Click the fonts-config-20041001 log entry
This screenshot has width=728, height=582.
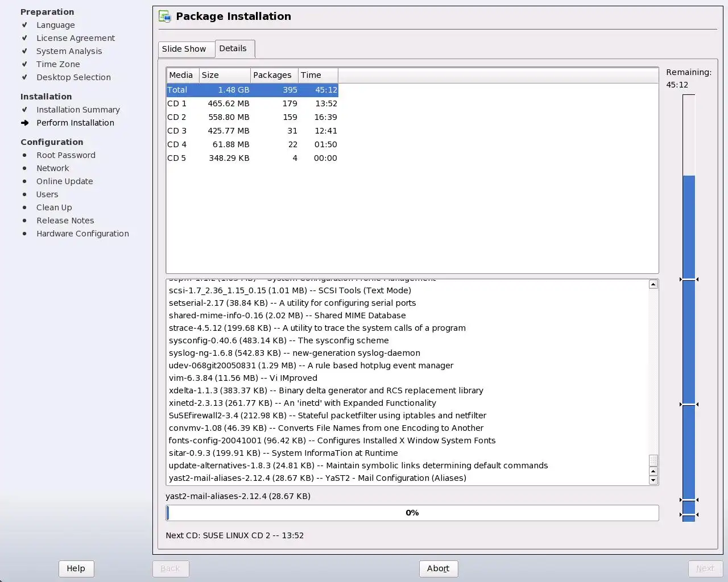tap(332, 440)
